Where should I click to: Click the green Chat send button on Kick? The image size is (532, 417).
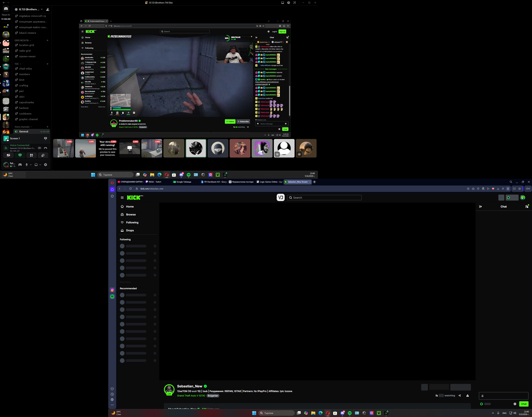coord(524,404)
